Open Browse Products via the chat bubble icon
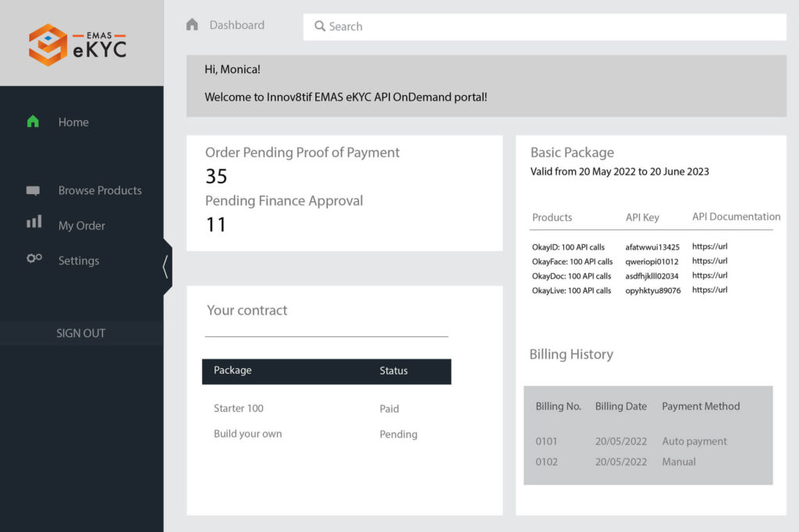This screenshot has width=799, height=532. 33,190
